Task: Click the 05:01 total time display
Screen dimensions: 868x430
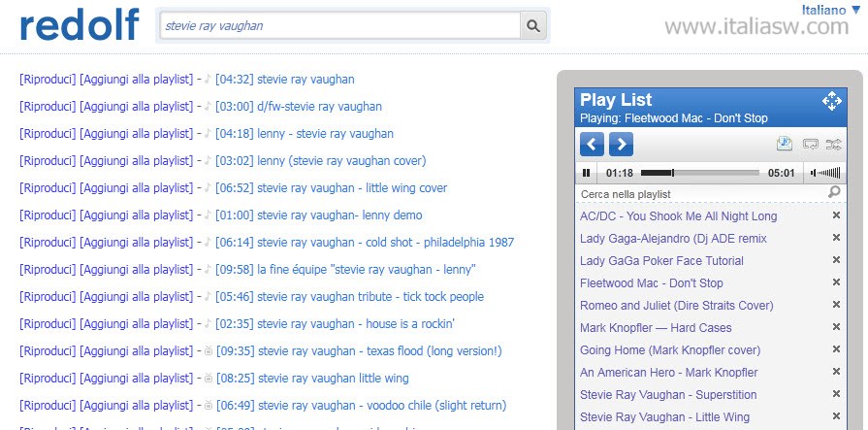Action: [781, 173]
